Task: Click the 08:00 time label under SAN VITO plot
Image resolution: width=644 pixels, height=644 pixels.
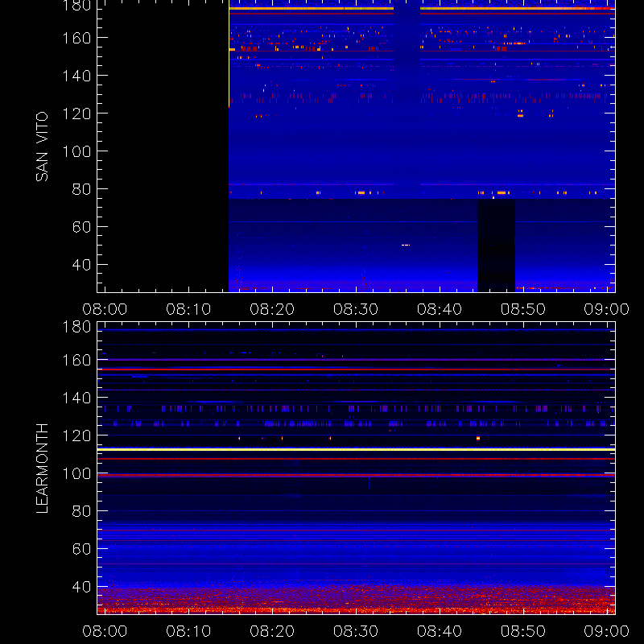Action: pos(105,309)
